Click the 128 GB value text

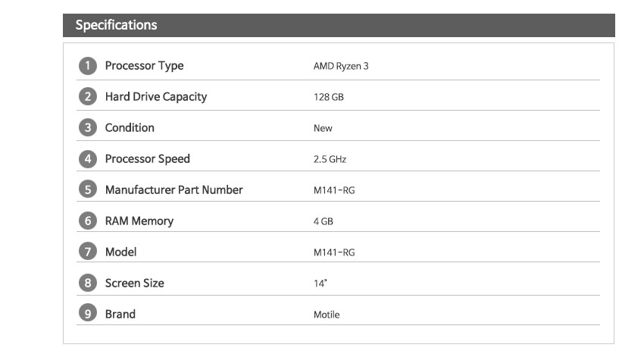point(329,97)
